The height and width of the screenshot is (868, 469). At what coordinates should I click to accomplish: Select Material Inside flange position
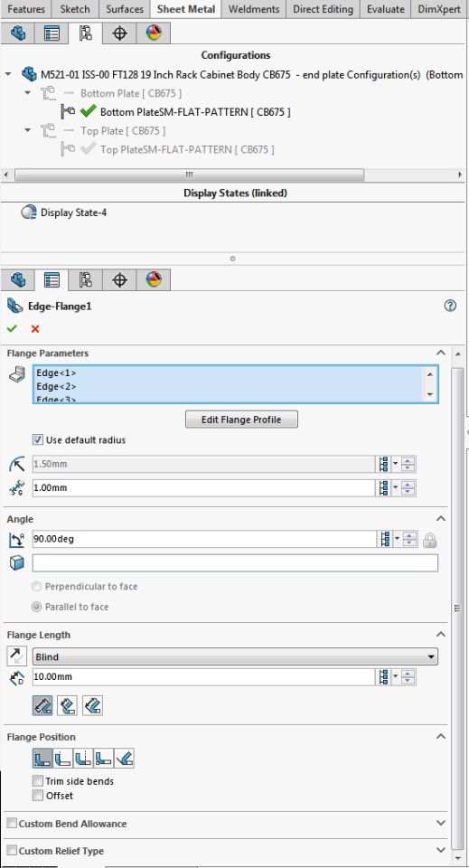[x=42, y=758]
